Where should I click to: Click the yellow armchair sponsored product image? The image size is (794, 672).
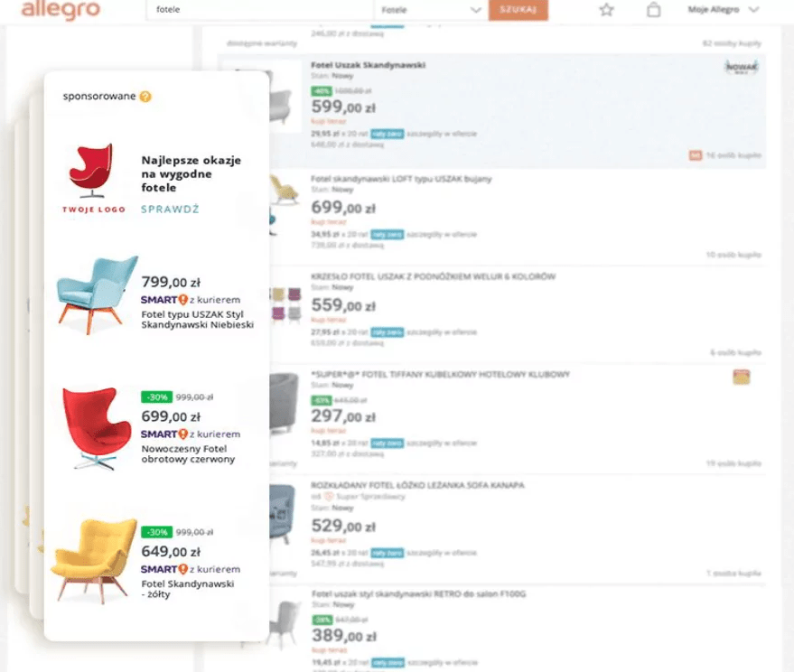coord(93,558)
